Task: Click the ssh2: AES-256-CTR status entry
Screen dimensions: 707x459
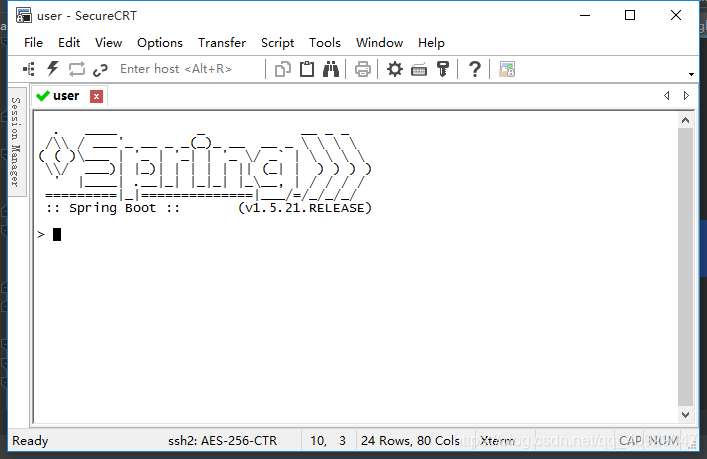Action: (x=223, y=441)
